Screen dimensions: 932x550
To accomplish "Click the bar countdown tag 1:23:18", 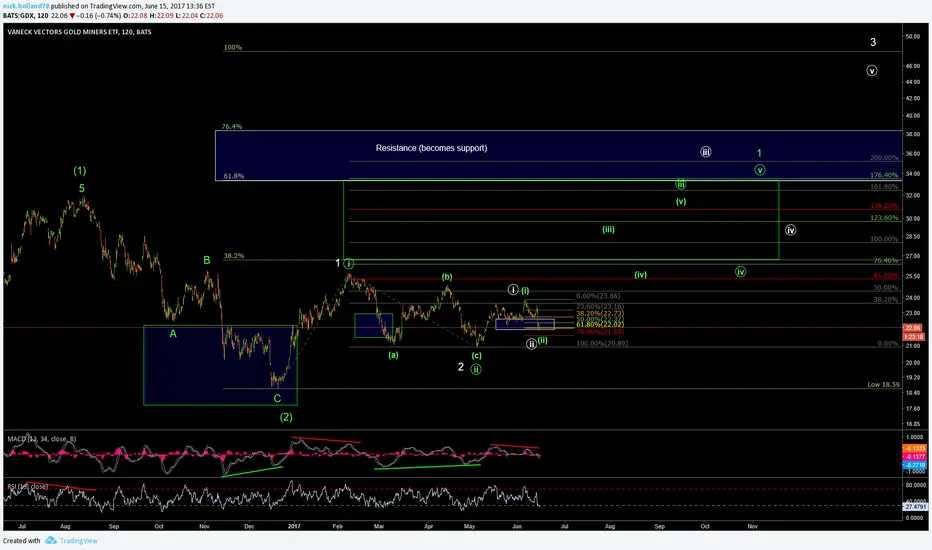I will pos(912,337).
